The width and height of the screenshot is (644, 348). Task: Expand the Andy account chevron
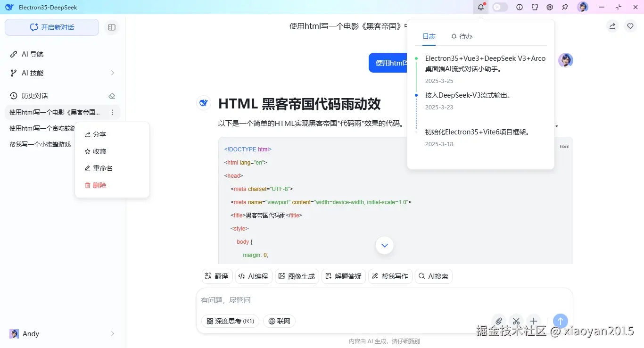coord(112,333)
